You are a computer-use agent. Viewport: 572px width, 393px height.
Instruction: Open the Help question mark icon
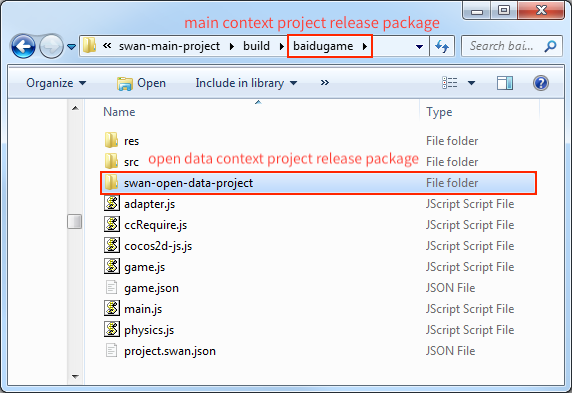point(541,83)
